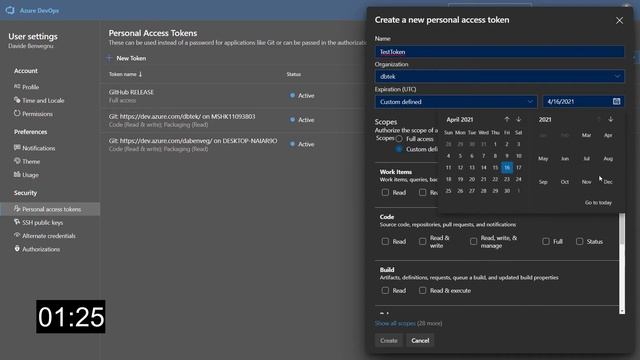
Task: Close the create token panel
Action: [619, 20]
